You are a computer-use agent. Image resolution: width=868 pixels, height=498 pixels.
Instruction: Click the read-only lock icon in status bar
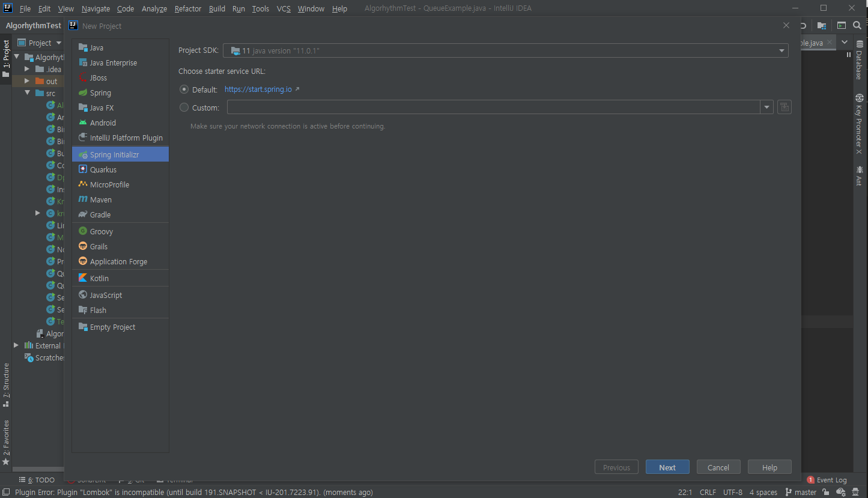[827, 492]
